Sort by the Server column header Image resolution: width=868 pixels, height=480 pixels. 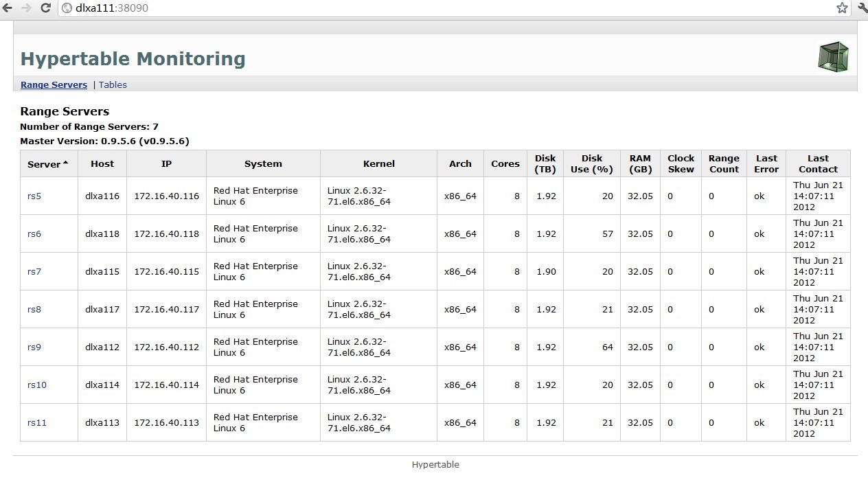(48, 164)
